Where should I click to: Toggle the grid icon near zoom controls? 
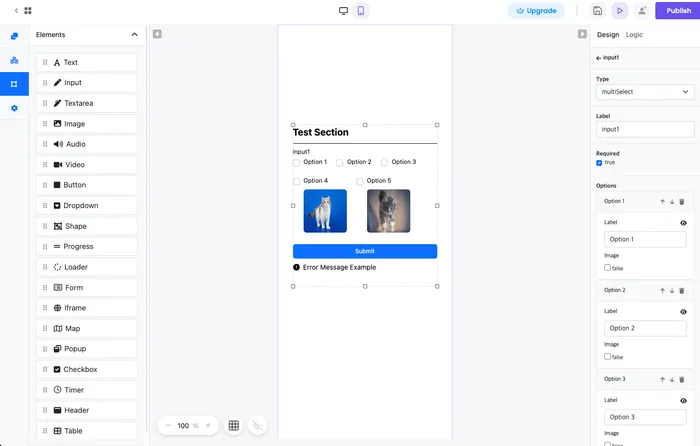click(x=233, y=425)
